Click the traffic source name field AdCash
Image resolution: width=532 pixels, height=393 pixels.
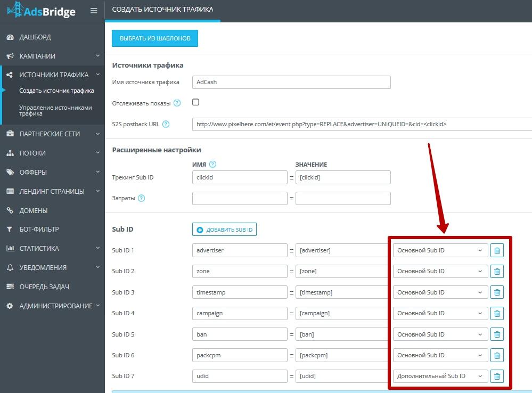click(x=291, y=82)
